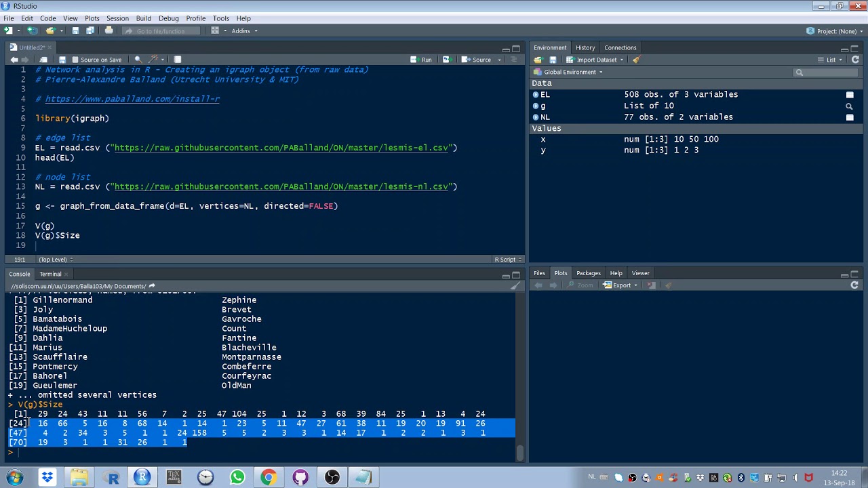Image resolution: width=868 pixels, height=488 pixels.
Task: Open the console working directory arrow icon
Action: [x=152, y=286]
